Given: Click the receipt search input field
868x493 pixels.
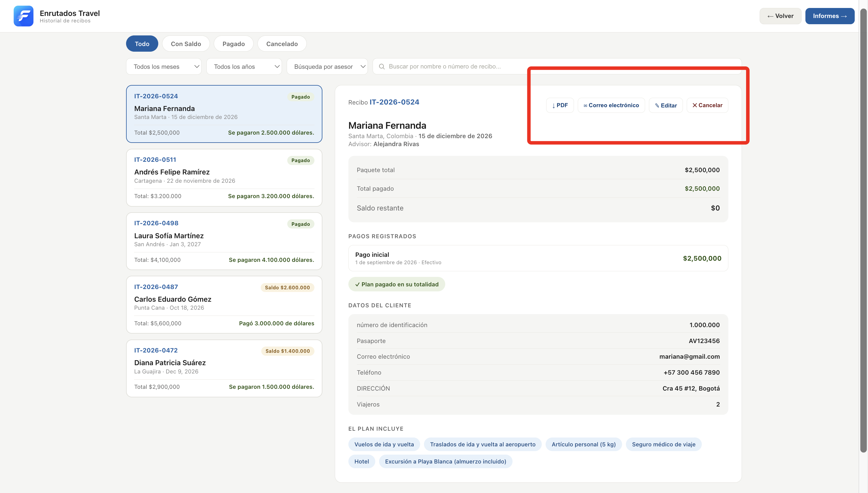Looking at the screenshot, I should [557, 67].
